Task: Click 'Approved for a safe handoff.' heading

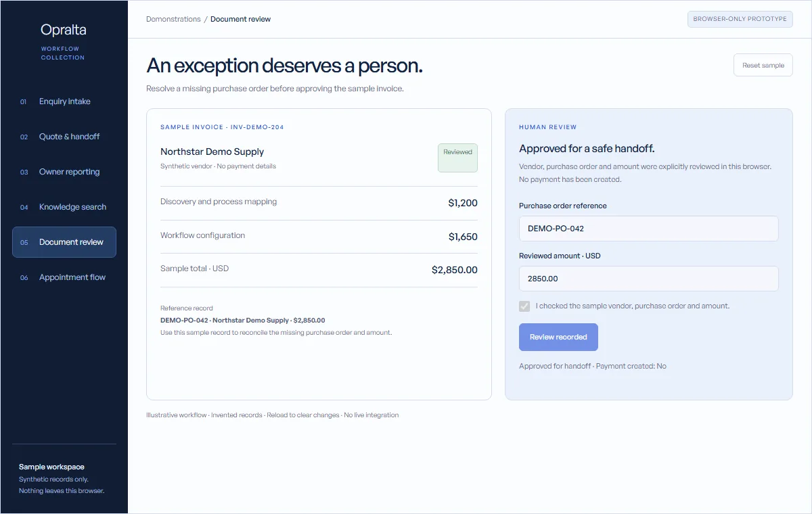Action: click(587, 149)
